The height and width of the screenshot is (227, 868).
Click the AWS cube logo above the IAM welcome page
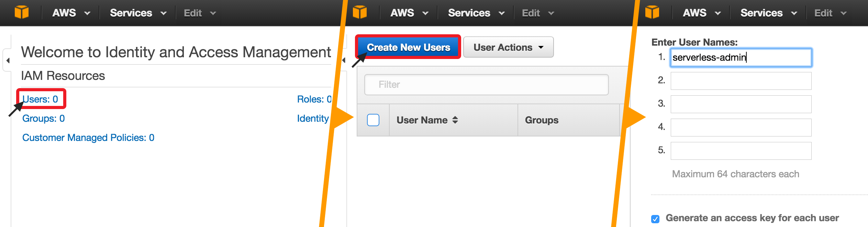click(x=21, y=13)
